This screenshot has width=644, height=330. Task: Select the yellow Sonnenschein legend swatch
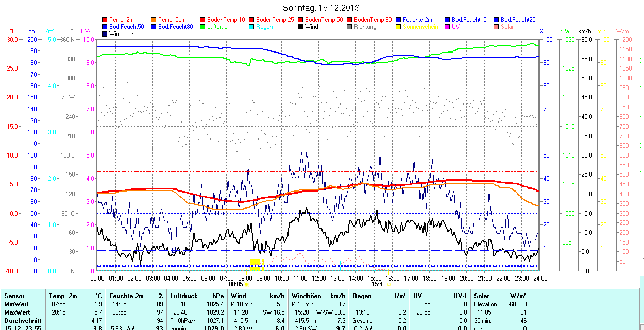399,27
